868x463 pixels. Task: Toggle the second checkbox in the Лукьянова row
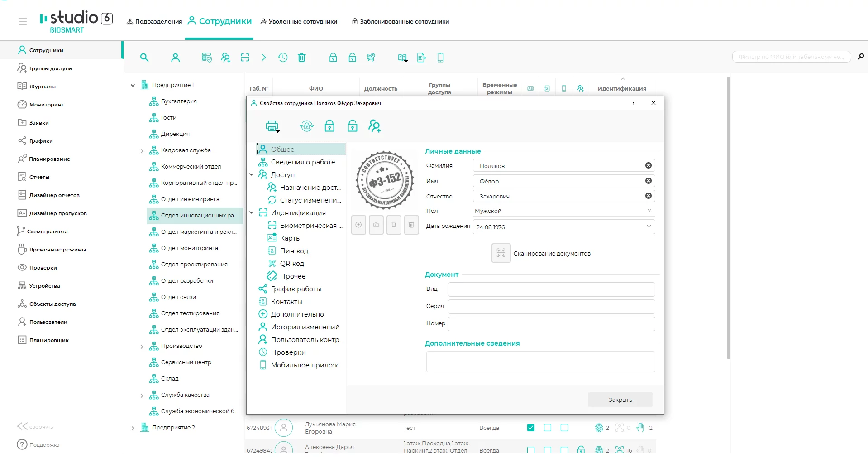pos(548,428)
